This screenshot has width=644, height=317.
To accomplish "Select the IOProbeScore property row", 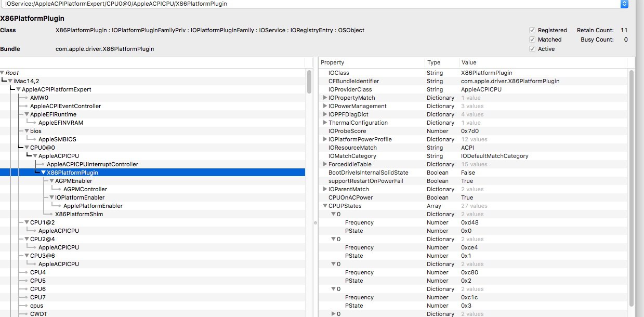I will [x=473, y=131].
